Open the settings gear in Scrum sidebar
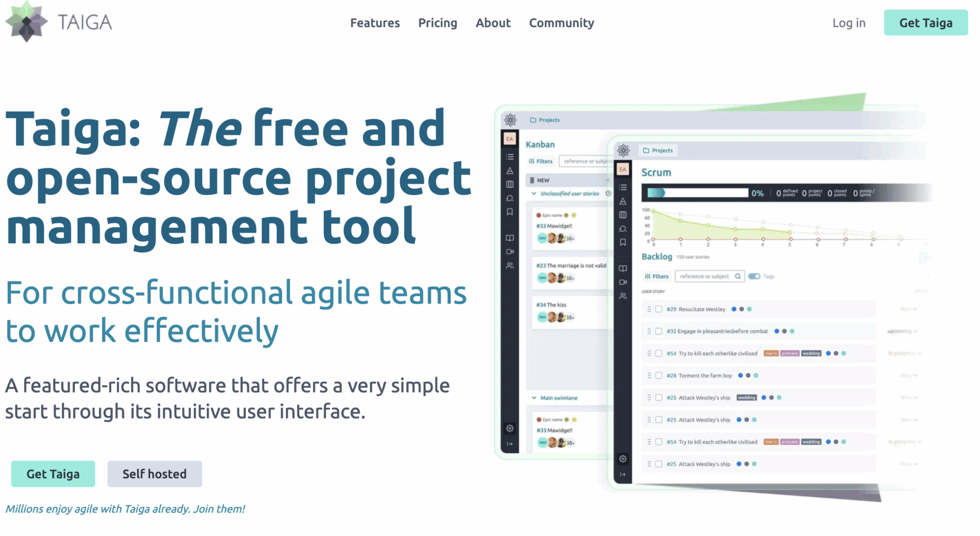980x536 pixels. (623, 458)
